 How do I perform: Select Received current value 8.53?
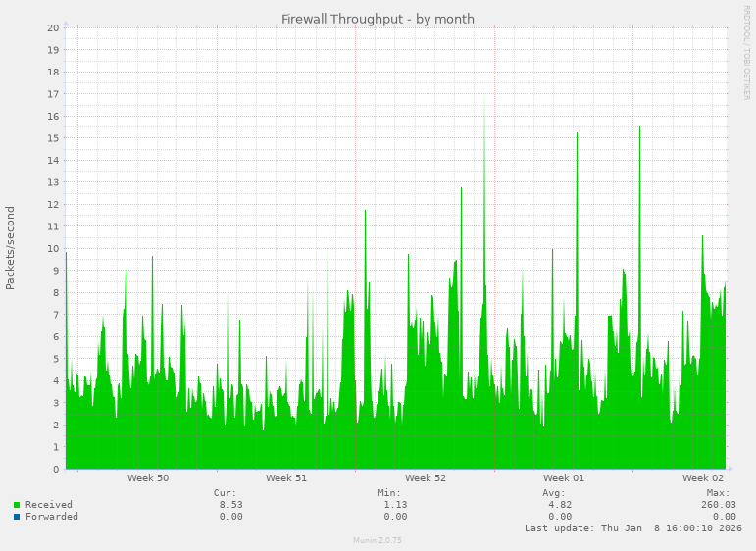tap(231, 505)
